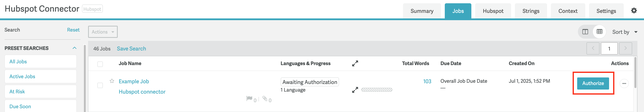
Task: Click the Save Search link
Action: pyautogui.click(x=131, y=49)
